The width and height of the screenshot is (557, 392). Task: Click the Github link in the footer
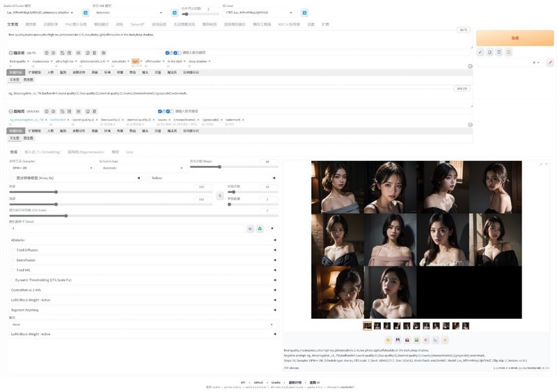click(258, 382)
